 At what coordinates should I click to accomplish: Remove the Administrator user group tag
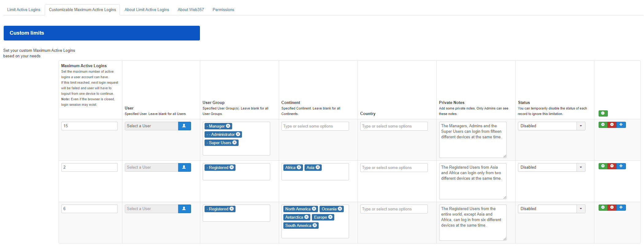238,134
